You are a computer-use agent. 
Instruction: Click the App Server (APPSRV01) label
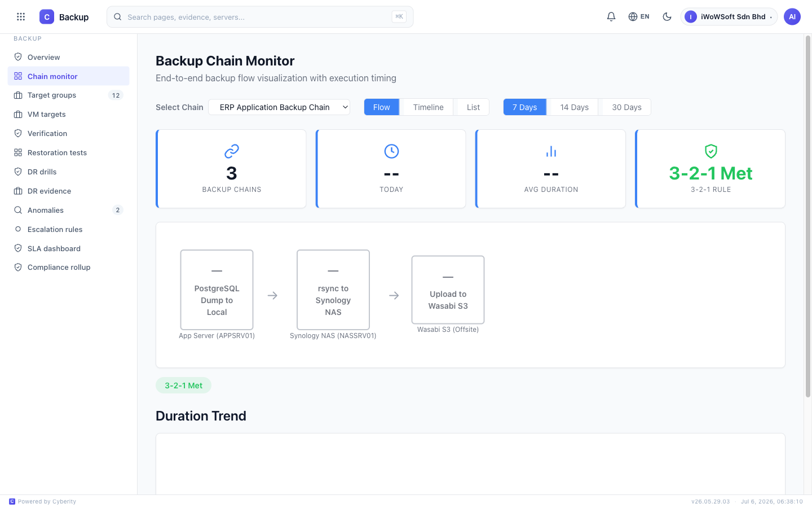click(217, 336)
